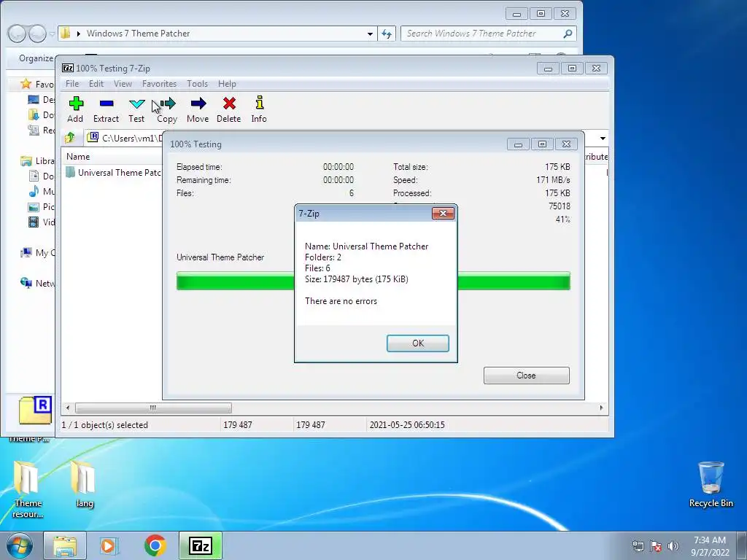The height and width of the screenshot is (560, 747).
Task: Open Google Chrome from the taskbar
Action: click(x=155, y=545)
